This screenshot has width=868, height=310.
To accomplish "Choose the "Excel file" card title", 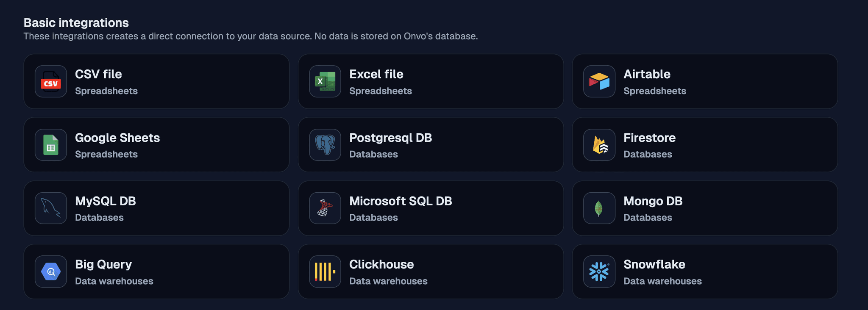I will coord(376,74).
